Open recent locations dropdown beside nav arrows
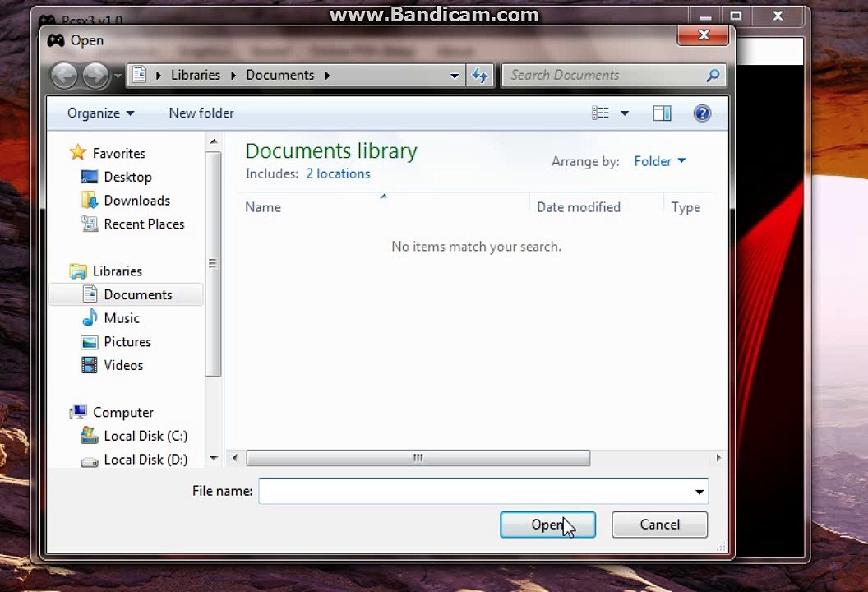This screenshot has width=868, height=592. [x=117, y=76]
